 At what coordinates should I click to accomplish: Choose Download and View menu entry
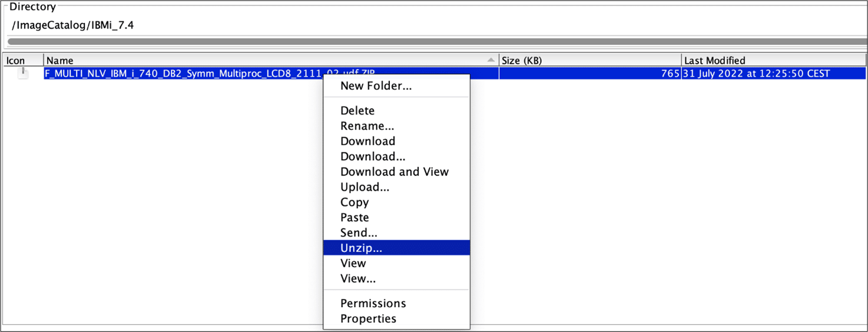pos(394,172)
